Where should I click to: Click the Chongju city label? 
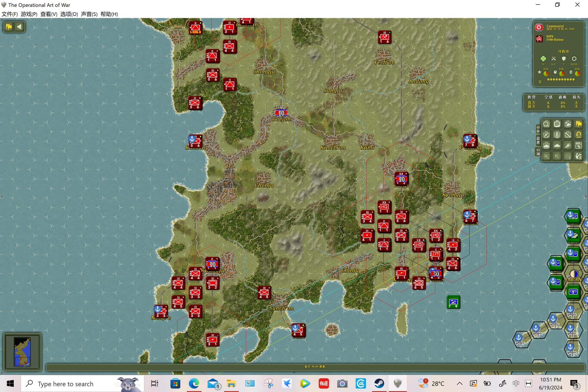point(264,72)
